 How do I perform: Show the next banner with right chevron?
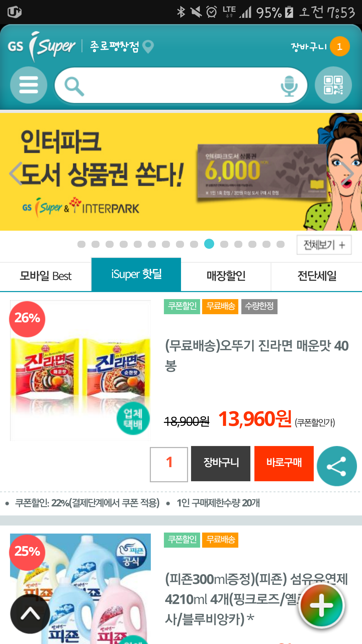(347, 174)
